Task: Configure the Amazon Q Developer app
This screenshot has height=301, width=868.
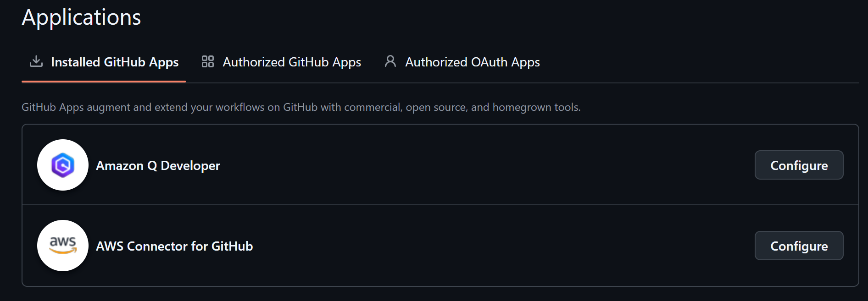Action: [799, 165]
